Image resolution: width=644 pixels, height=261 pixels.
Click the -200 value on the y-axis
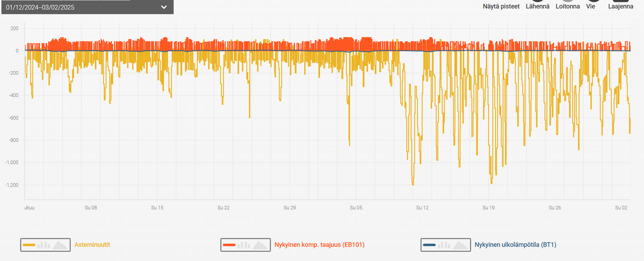click(x=14, y=73)
